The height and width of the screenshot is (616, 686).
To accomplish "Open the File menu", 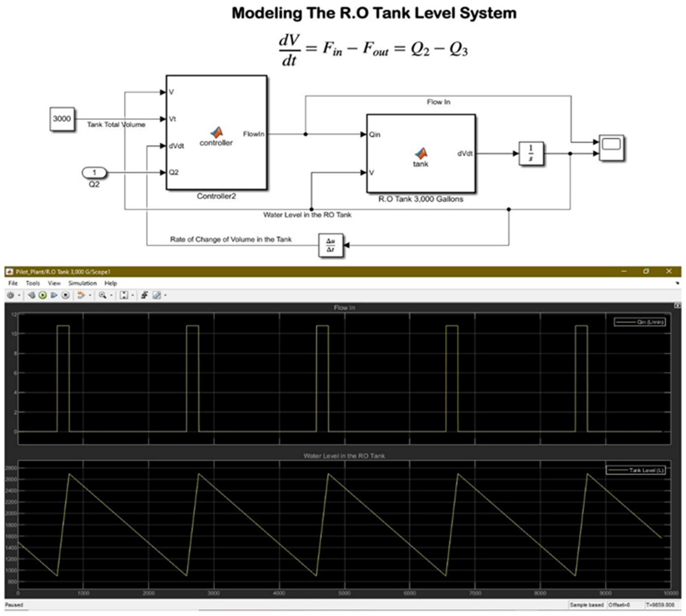I will pos(13,283).
